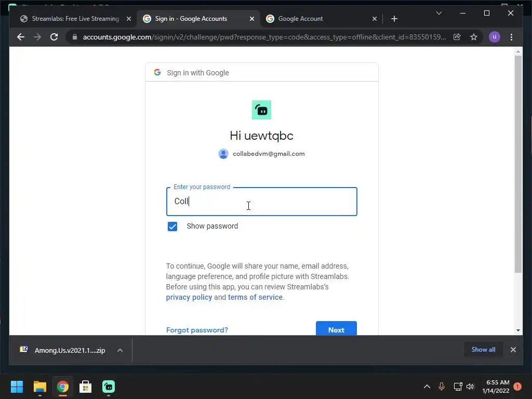Screen dimensions: 532x399
Task: Click the microphone tray icon
Action: tap(442, 387)
